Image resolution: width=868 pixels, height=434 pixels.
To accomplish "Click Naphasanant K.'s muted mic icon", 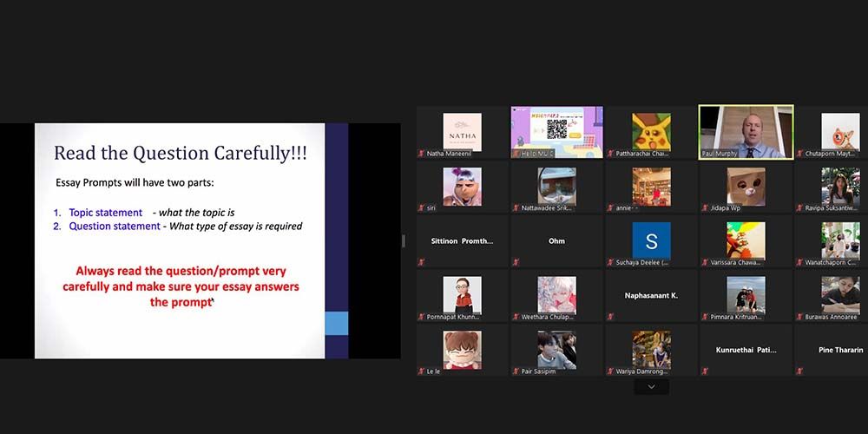I will pyautogui.click(x=610, y=317).
